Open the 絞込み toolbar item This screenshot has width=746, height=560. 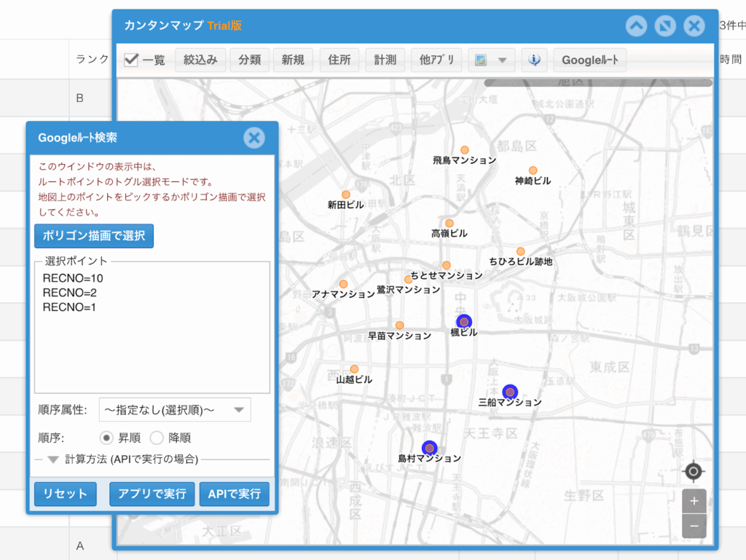tap(200, 60)
